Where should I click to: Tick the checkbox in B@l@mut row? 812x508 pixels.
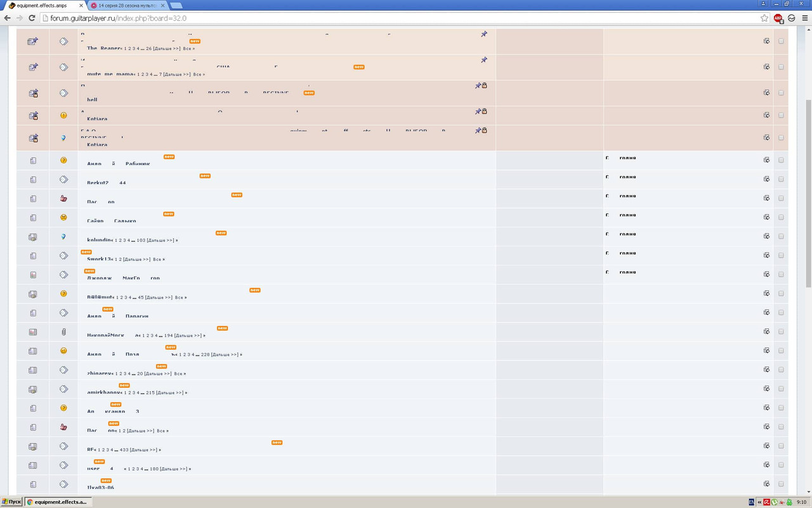click(x=781, y=293)
